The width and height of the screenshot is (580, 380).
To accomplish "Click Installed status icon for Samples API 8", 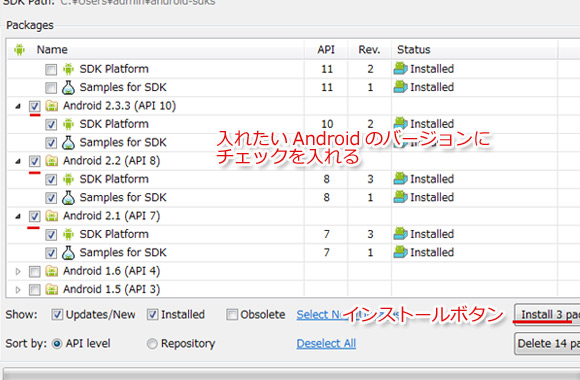I will coord(401,197).
